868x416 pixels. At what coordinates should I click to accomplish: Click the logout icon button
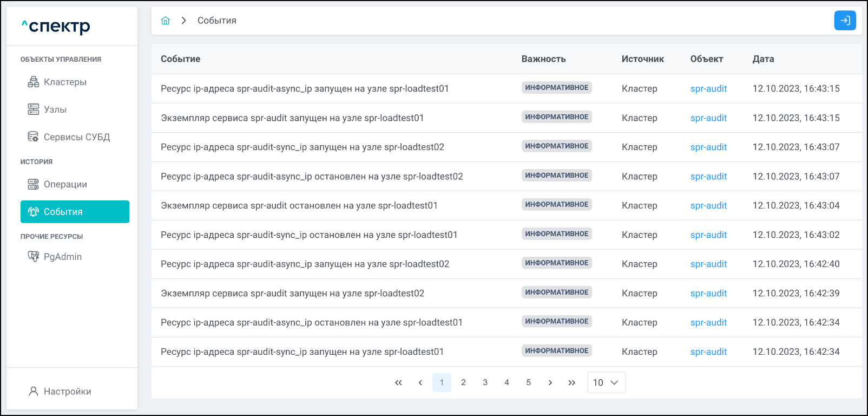(x=845, y=21)
